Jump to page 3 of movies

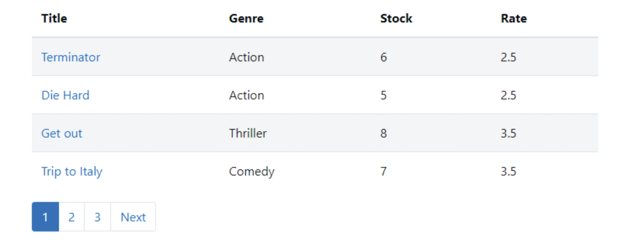click(97, 217)
